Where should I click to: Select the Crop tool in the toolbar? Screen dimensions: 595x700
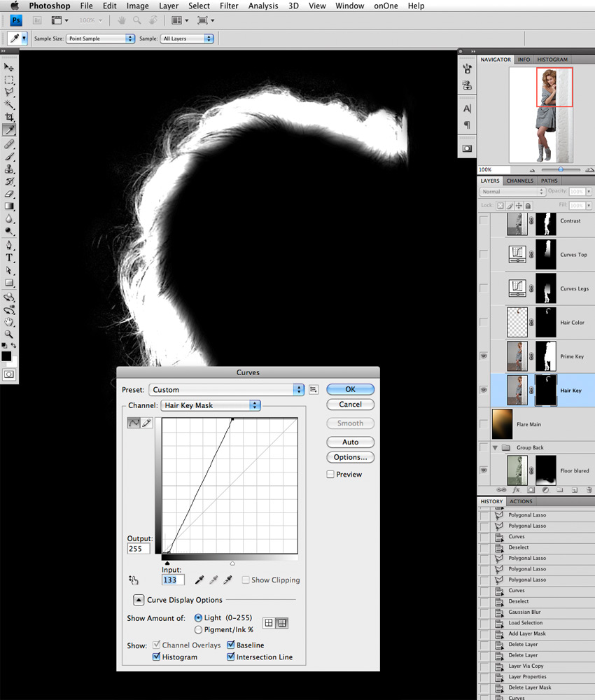10,117
